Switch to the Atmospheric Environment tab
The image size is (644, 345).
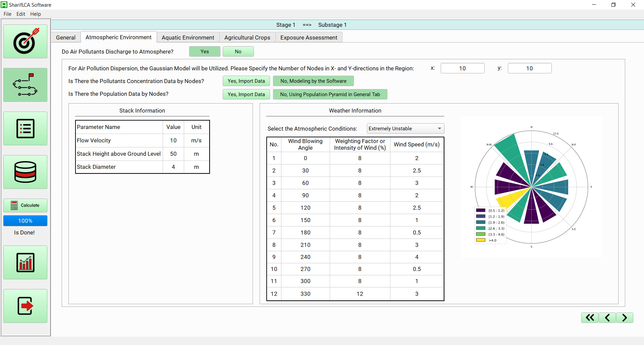118,37
